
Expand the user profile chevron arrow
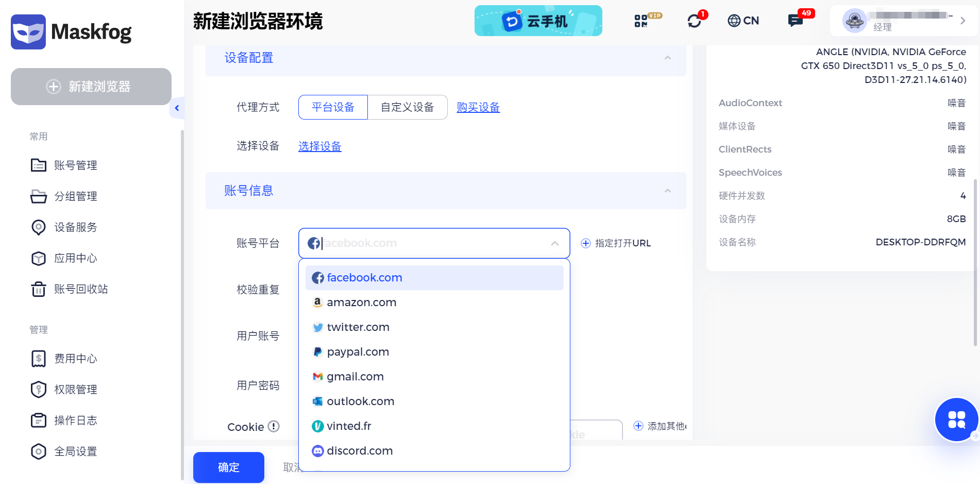coord(962,21)
